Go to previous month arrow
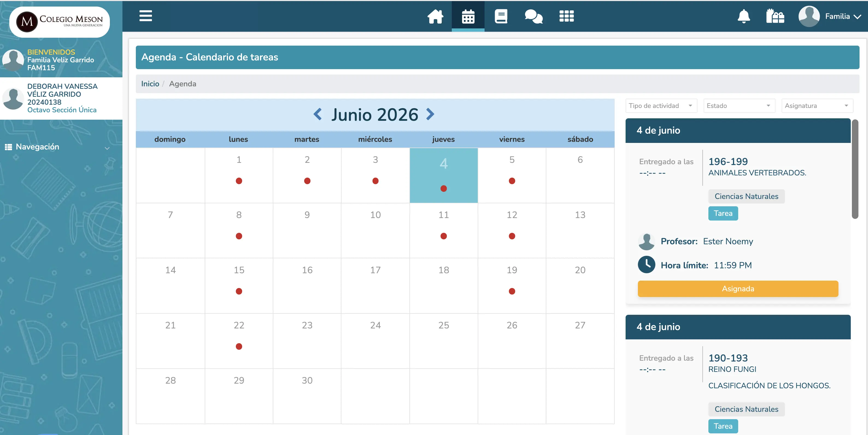Viewport: 868px width, 435px height. 317,114
